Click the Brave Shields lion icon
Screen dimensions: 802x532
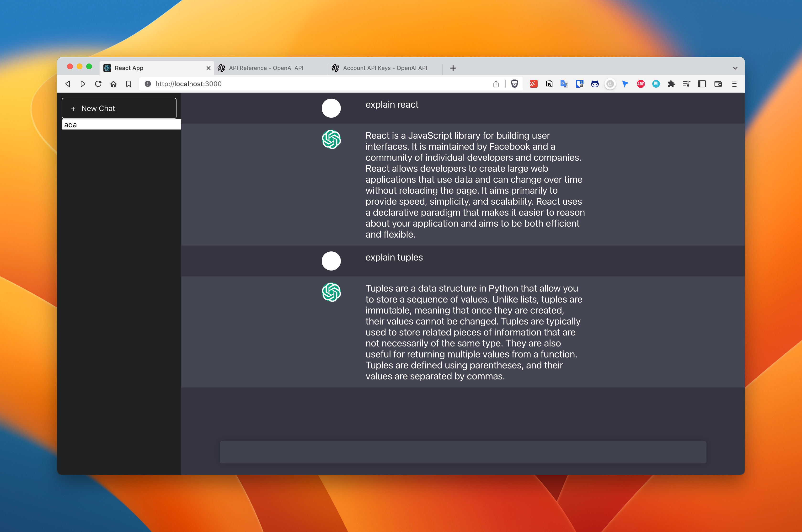[514, 84]
